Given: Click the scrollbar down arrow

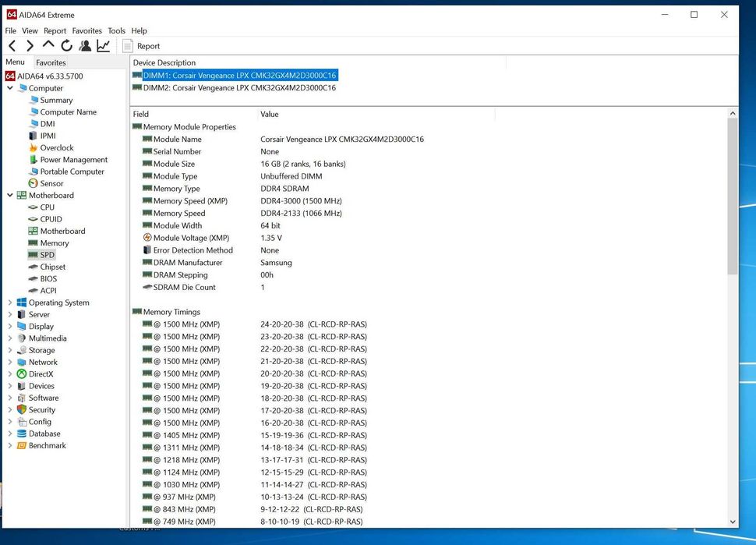Looking at the screenshot, I should pos(733,522).
